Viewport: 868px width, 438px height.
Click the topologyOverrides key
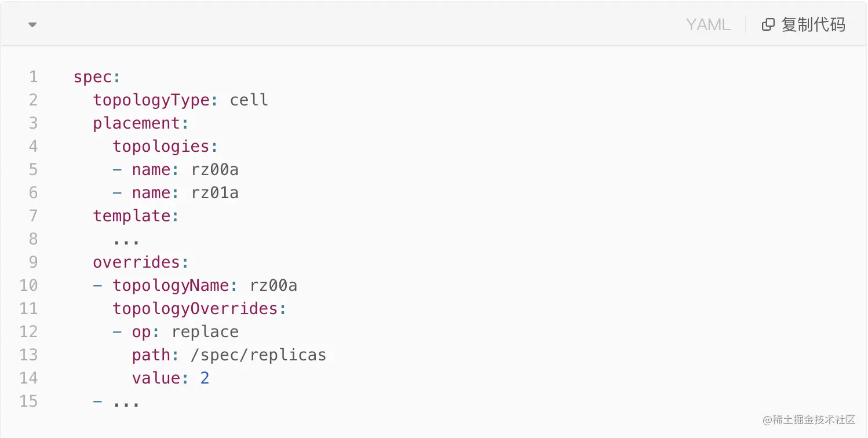tap(195, 309)
